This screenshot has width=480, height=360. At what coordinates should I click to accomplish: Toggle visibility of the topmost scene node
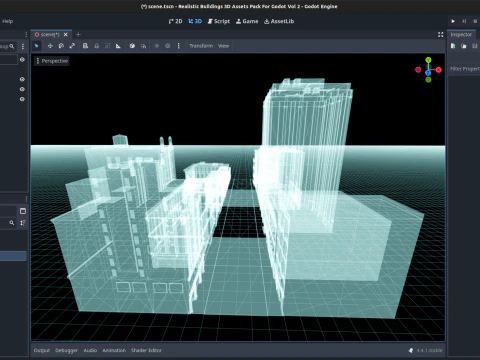(22, 60)
